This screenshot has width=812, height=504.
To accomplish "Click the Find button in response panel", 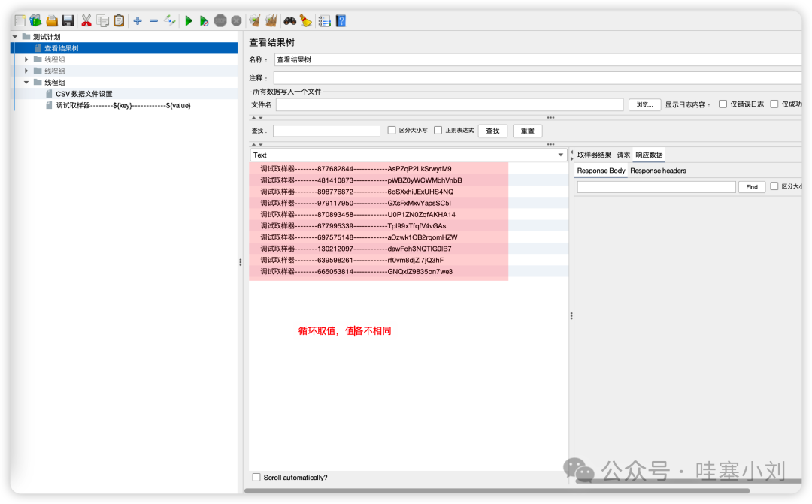I will [752, 187].
